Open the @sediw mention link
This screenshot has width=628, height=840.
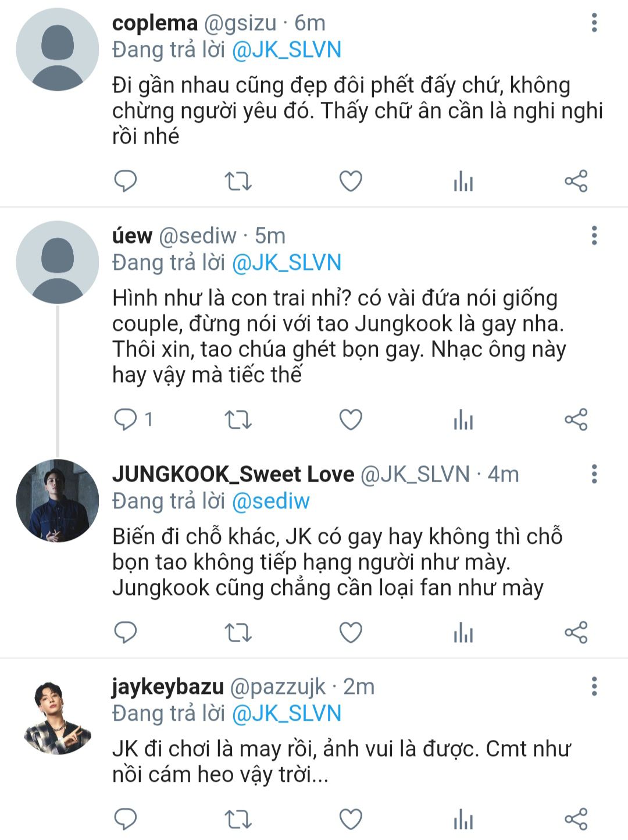pyautogui.click(x=270, y=501)
